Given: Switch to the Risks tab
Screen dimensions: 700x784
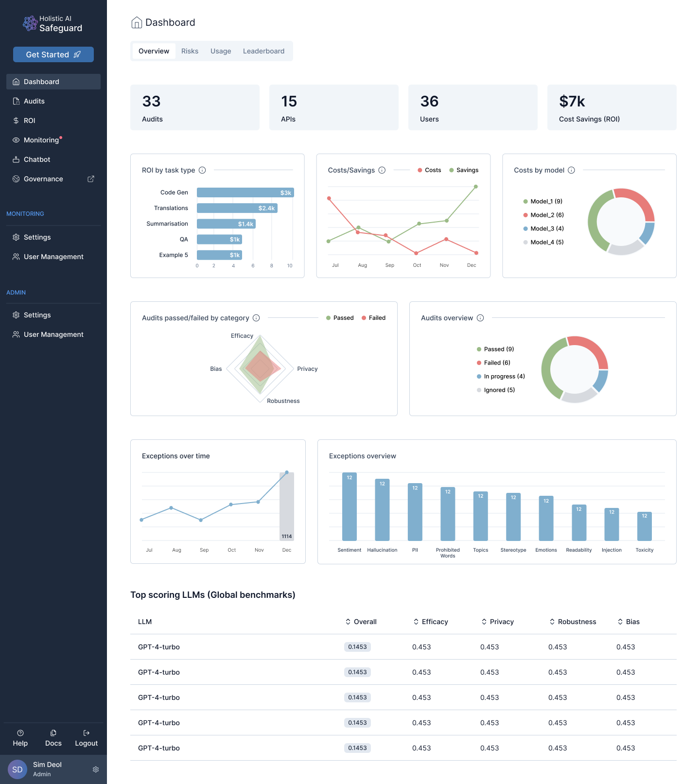Looking at the screenshot, I should point(190,51).
